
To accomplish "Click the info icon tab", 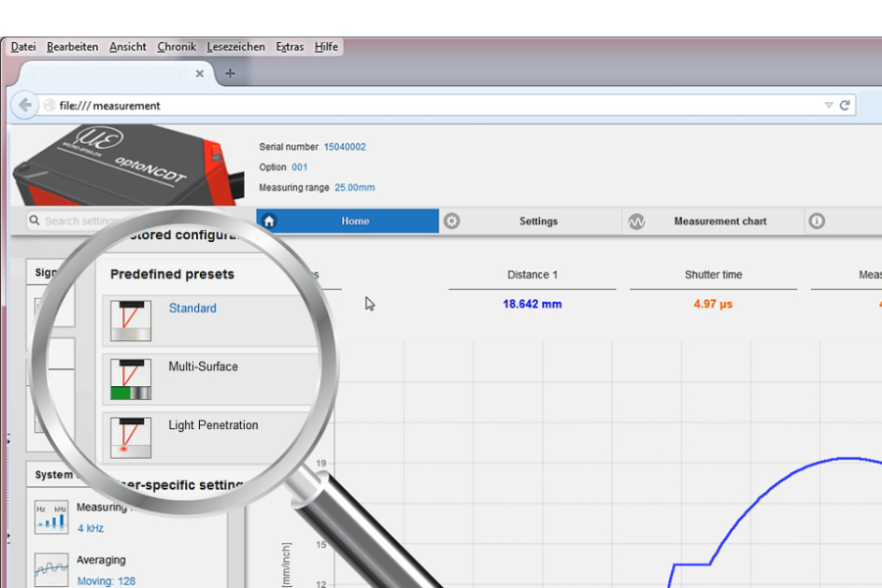I will (817, 221).
